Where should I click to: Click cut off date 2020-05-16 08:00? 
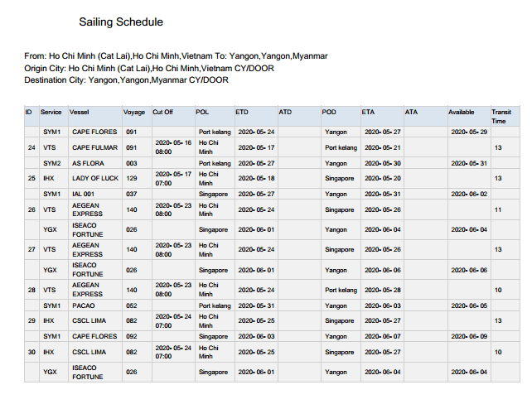pyautogui.click(x=173, y=147)
